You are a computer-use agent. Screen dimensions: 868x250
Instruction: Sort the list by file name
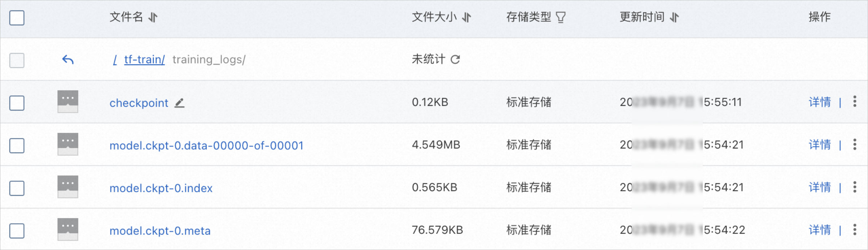tap(153, 17)
